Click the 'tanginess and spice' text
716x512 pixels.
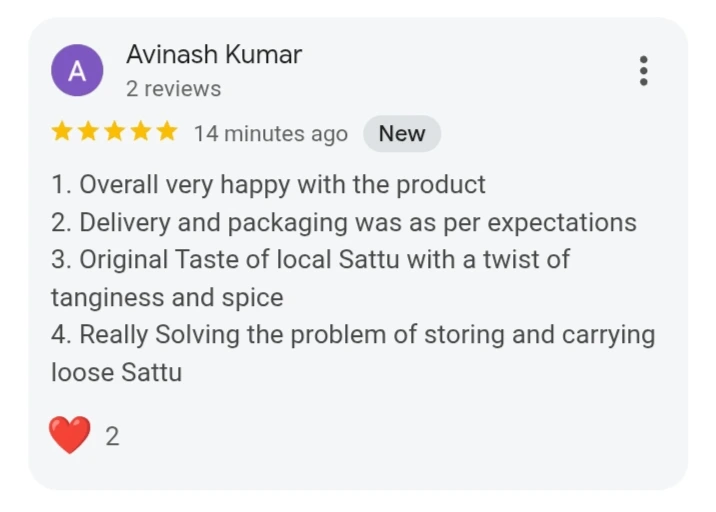click(x=167, y=297)
